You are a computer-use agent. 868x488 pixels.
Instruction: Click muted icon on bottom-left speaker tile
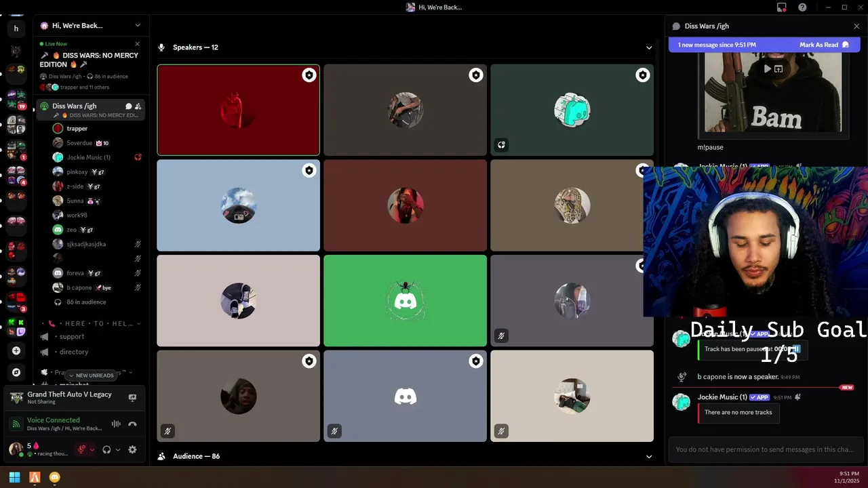pos(167,431)
